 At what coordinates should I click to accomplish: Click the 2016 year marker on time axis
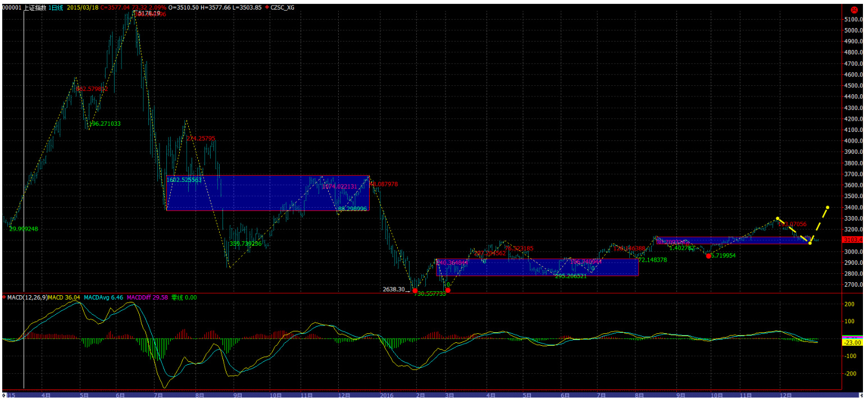(x=387, y=395)
